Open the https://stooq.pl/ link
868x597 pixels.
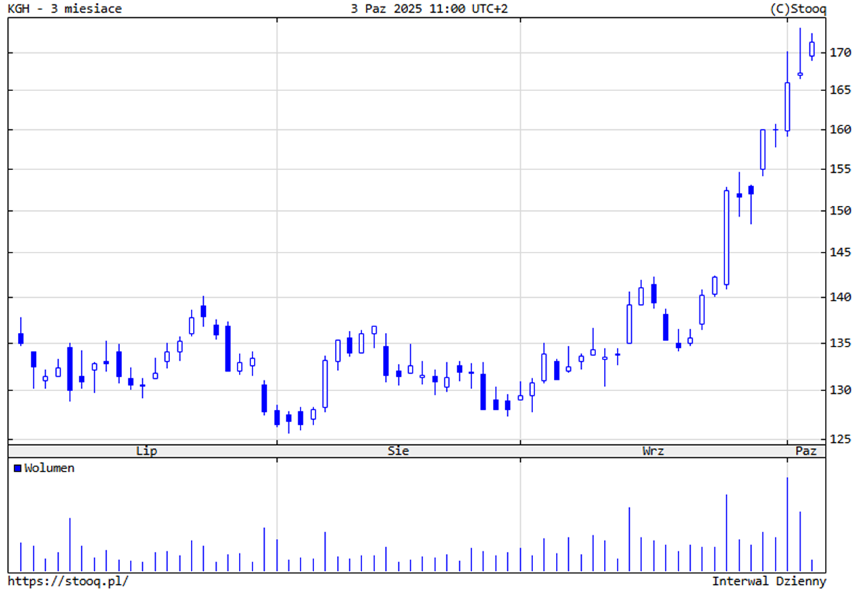(68, 581)
